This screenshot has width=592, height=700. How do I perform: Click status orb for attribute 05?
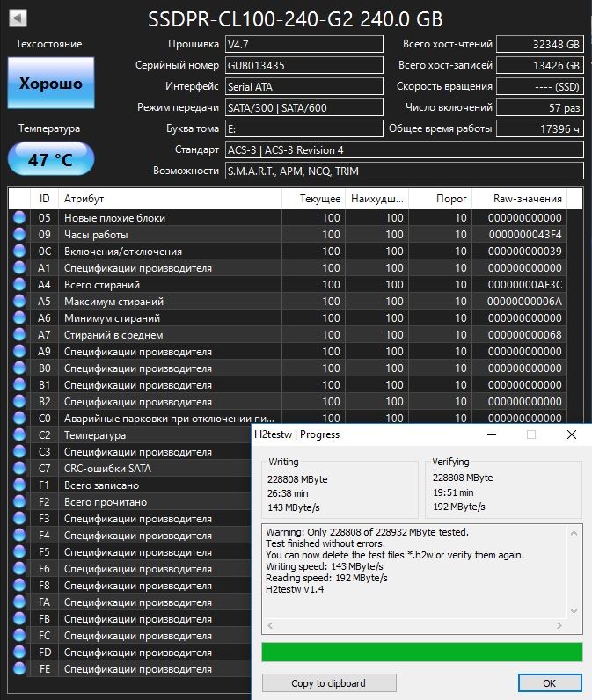point(19,217)
